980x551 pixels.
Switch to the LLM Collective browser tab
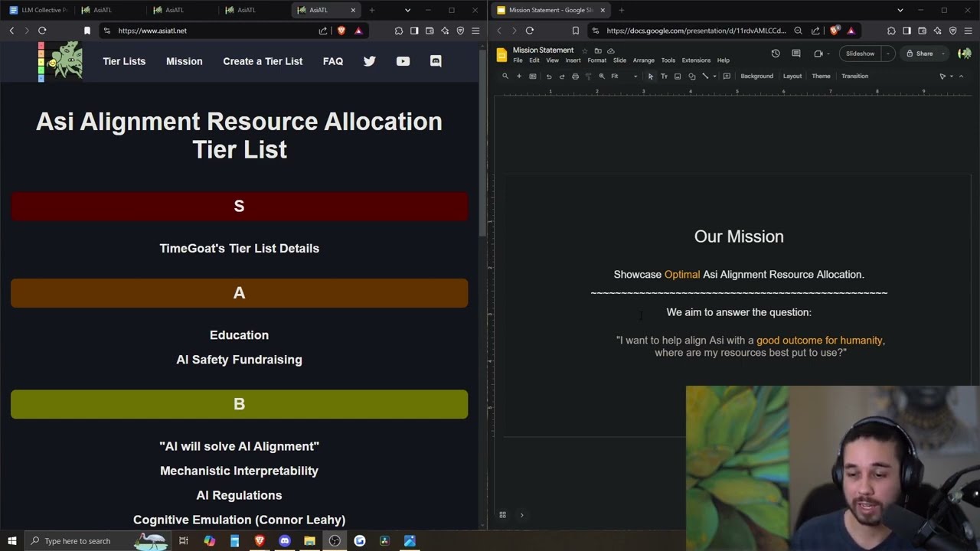pyautogui.click(x=38, y=10)
